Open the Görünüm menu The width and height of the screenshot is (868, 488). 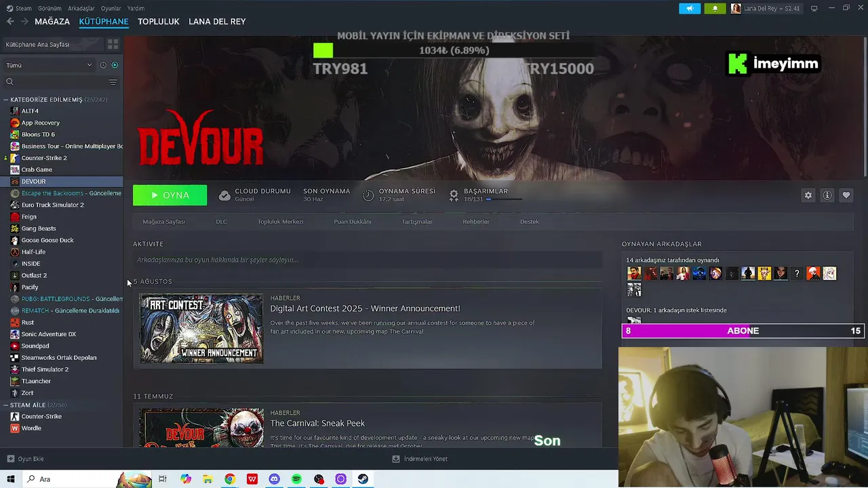pos(50,8)
